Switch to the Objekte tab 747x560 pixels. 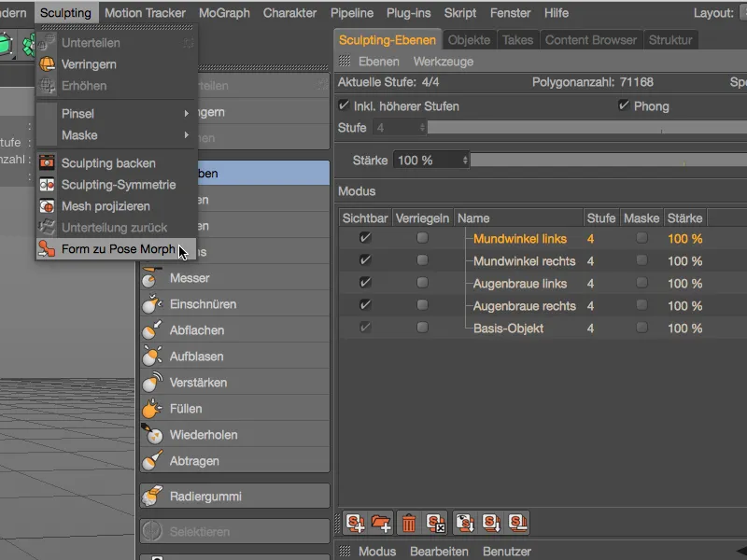point(470,40)
